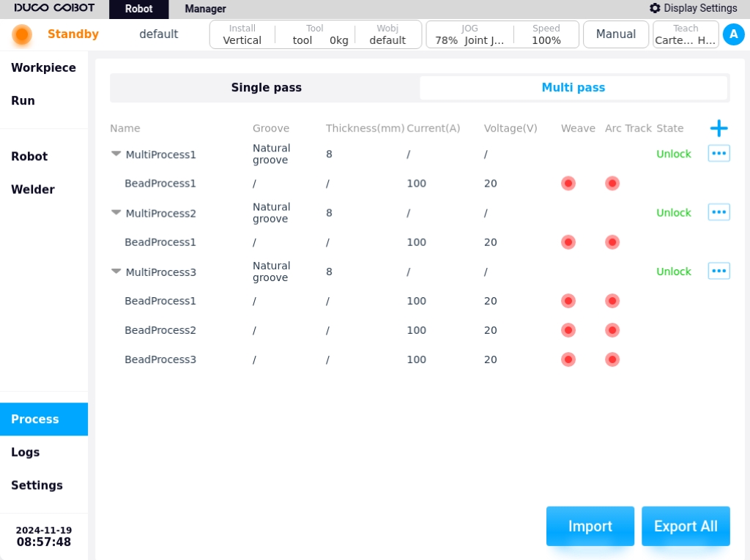
Task: Open MultiProcess2 more options menu
Action: click(x=719, y=212)
